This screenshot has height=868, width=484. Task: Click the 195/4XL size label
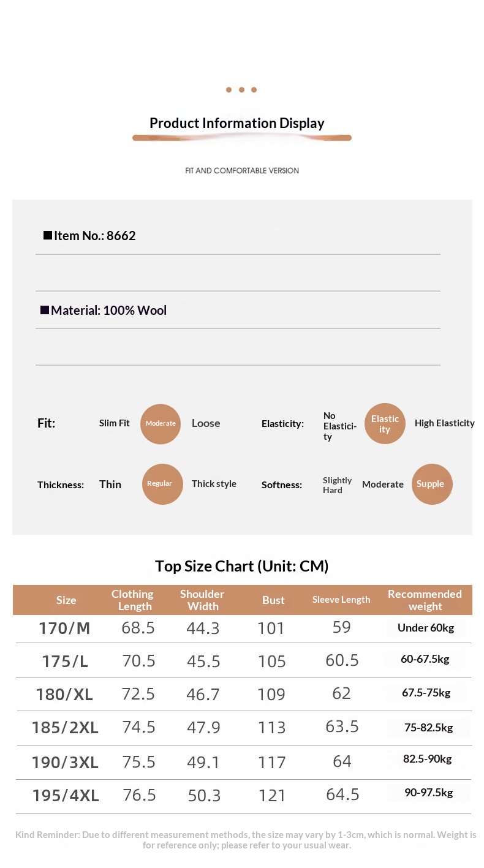pos(65,795)
